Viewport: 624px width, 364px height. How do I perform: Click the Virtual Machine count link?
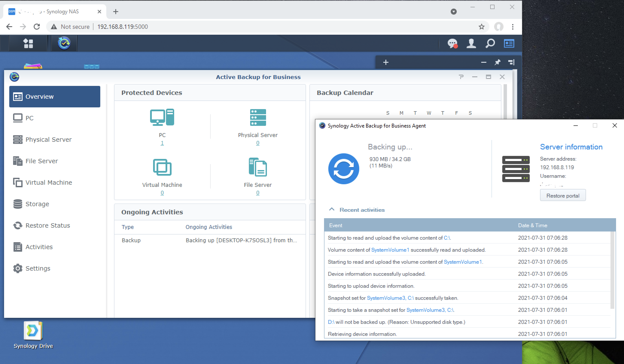(x=162, y=193)
